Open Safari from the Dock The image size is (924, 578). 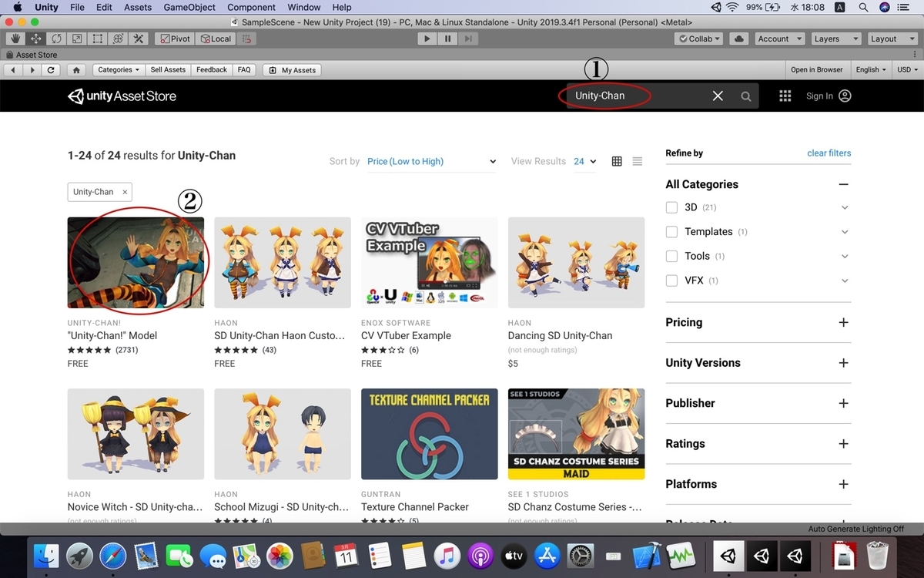coord(112,556)
